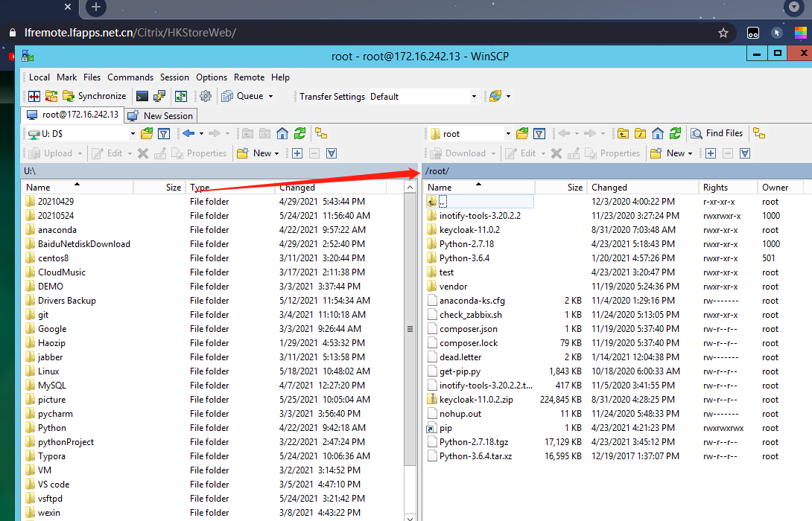Viewport: 812px width, 521px height.
Task: Open the Help menu
Action: point(280,77)
